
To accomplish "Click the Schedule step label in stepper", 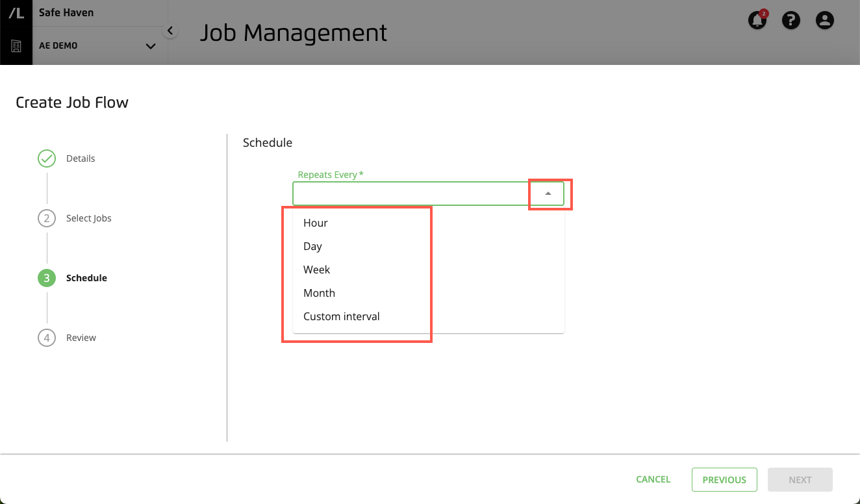I will 86,278.
